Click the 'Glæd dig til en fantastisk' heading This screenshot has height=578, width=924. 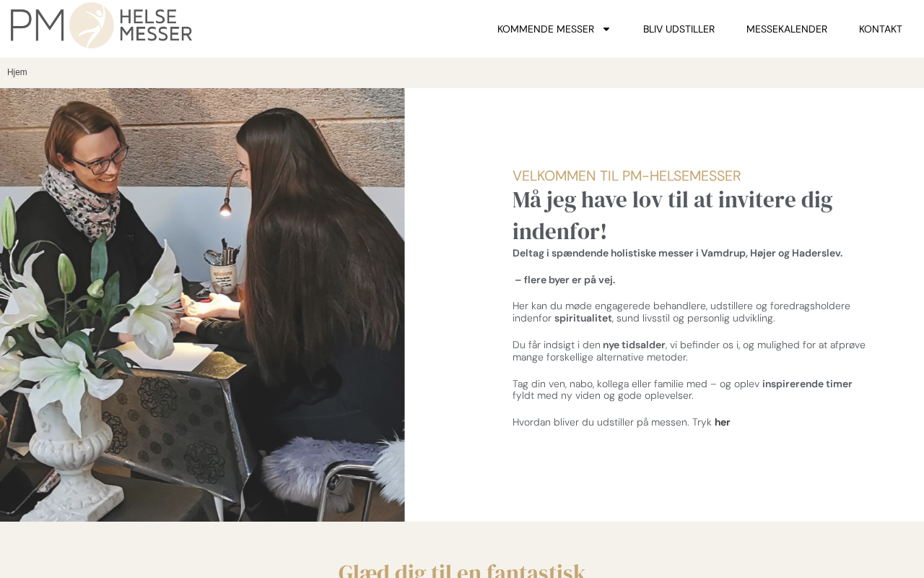(462, 570)
